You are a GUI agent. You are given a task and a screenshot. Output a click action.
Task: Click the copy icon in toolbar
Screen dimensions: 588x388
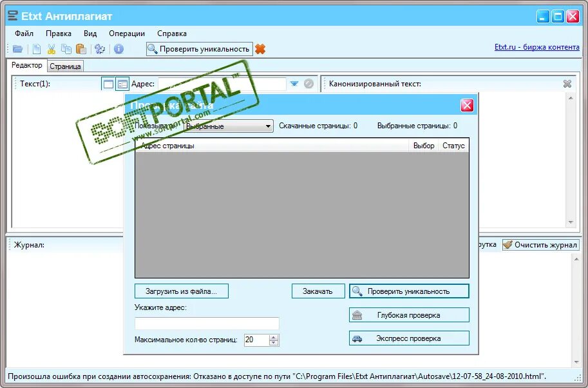66,49
